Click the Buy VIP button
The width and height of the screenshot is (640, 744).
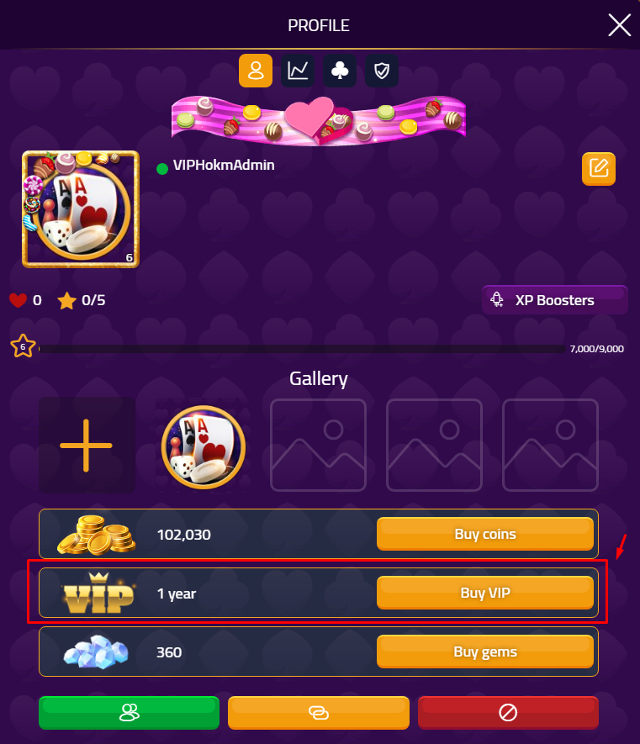coord(485,593)
